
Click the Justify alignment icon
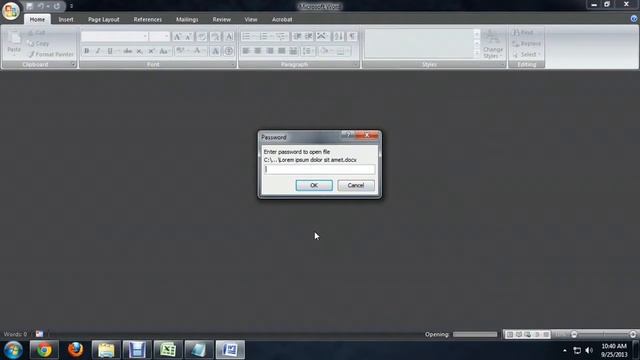pyautogui.click(x=282, y=51)
